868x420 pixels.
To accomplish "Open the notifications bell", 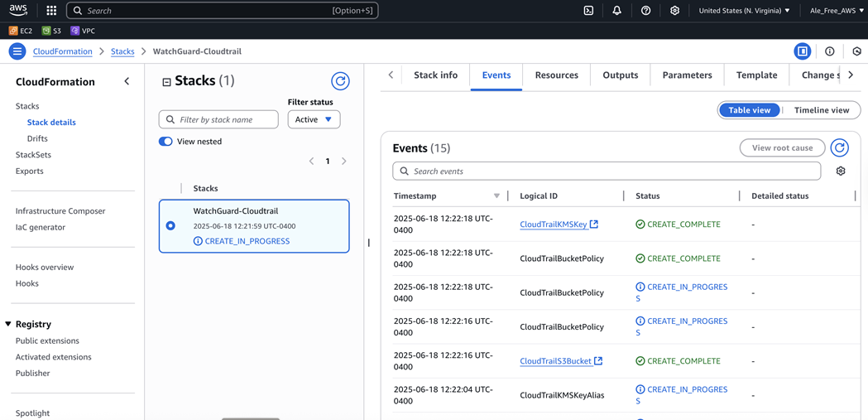I will (x=616, y=11).
